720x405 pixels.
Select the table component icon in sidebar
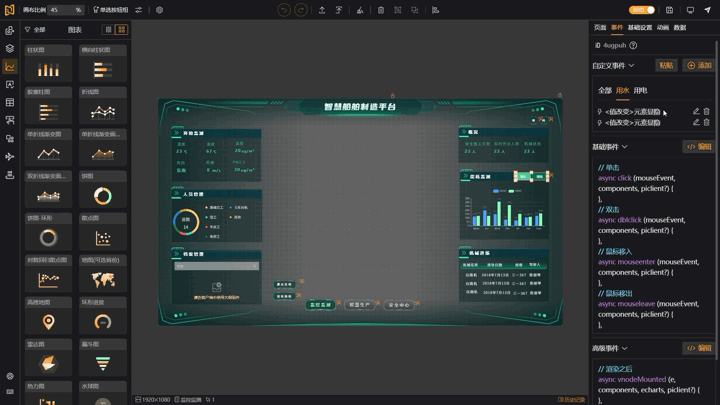(x=10, y=102)
